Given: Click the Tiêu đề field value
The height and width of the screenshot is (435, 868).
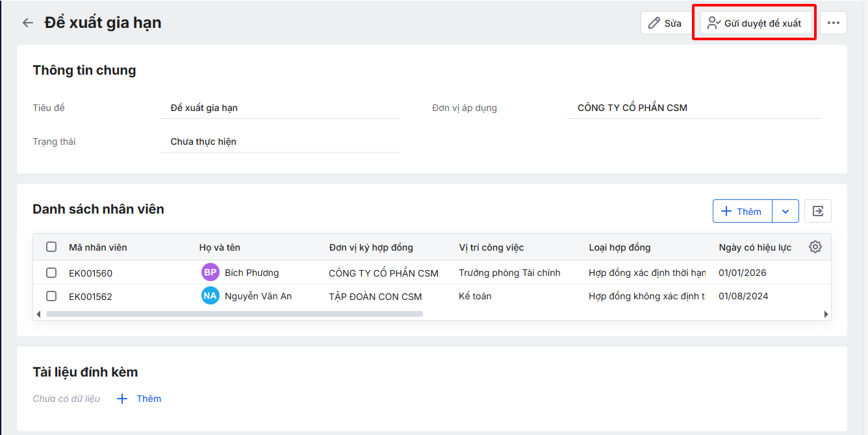Looking at the screenshot, I should click(x=204, y=108).
